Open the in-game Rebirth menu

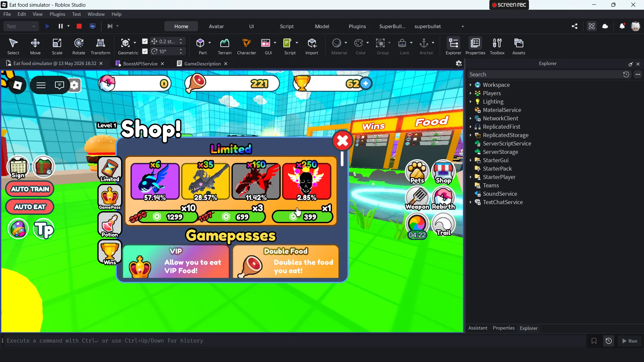point(443,198)
